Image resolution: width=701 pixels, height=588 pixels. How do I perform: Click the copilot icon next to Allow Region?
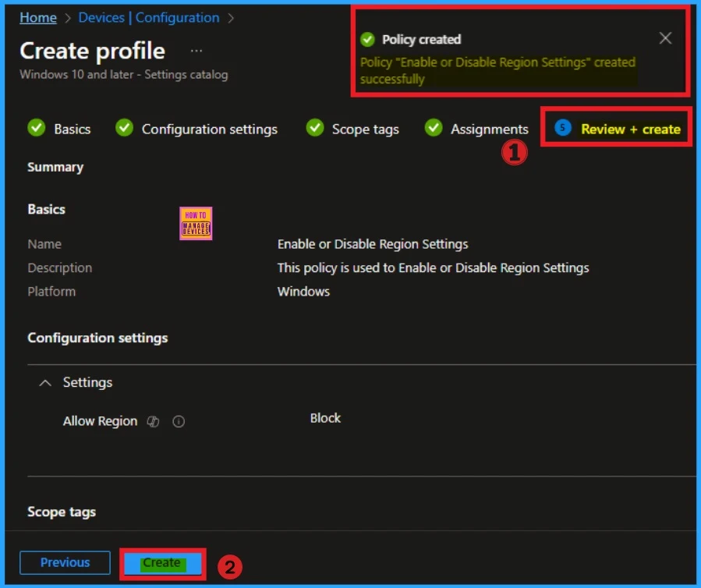(x=154, y=421)
